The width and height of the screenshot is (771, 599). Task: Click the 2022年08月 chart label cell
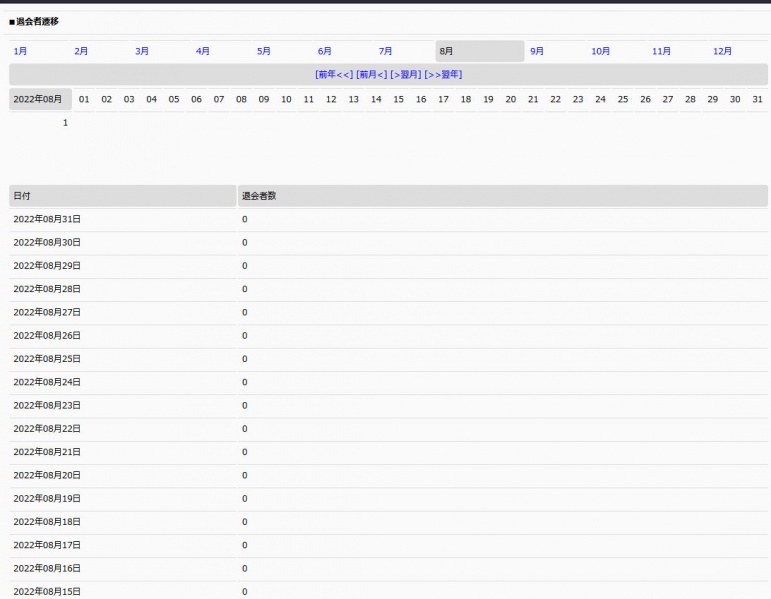(40, 99)
